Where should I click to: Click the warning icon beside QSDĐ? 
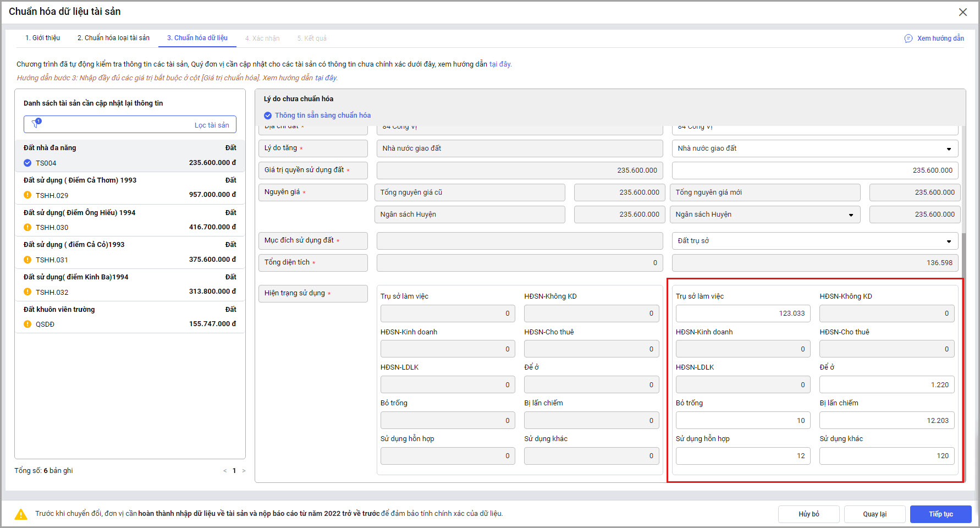tap(27, 324)
